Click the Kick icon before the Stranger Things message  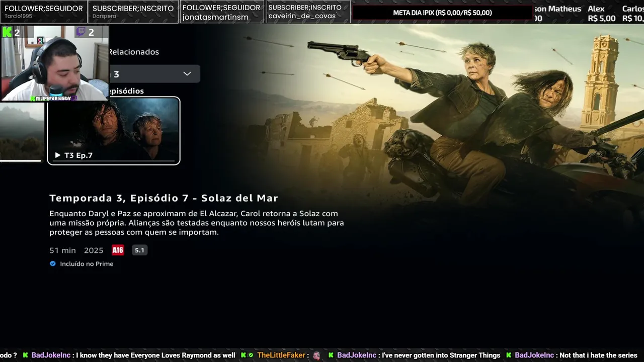[x=331, y=355]
